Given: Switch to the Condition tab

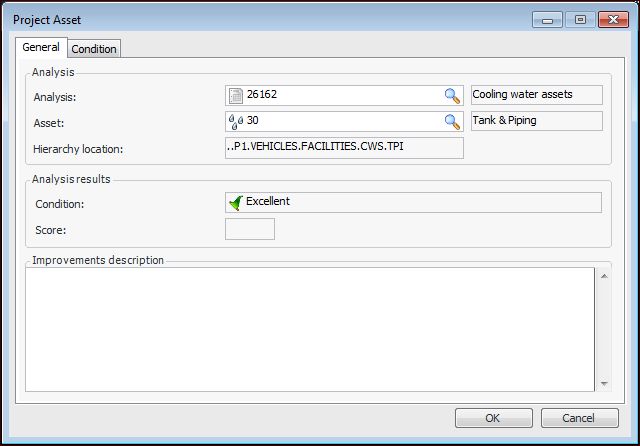Looking at the screenshot, I should (x=94, y=48).
